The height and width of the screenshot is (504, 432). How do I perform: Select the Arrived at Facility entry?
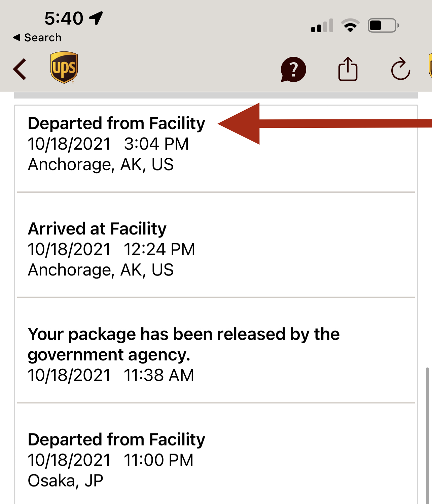point(216,245)
